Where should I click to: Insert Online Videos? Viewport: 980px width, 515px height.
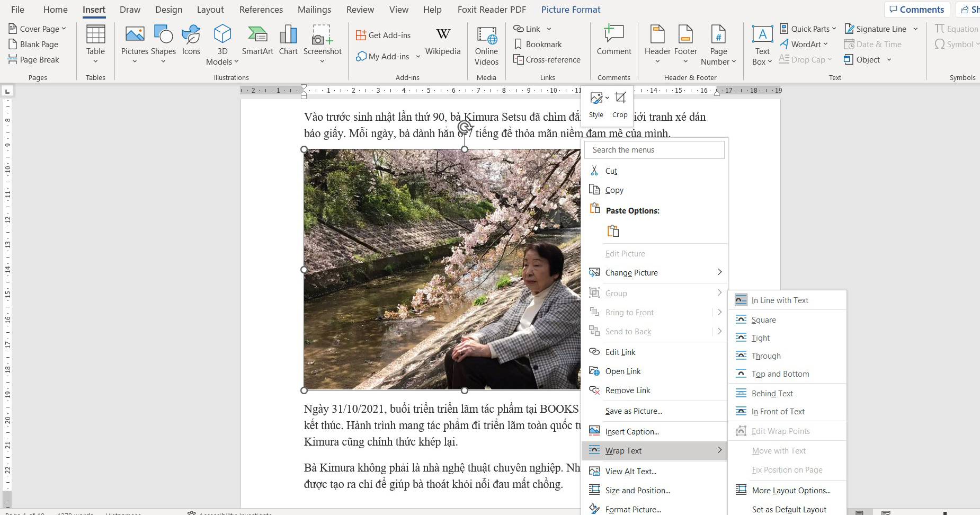[486, 46]
